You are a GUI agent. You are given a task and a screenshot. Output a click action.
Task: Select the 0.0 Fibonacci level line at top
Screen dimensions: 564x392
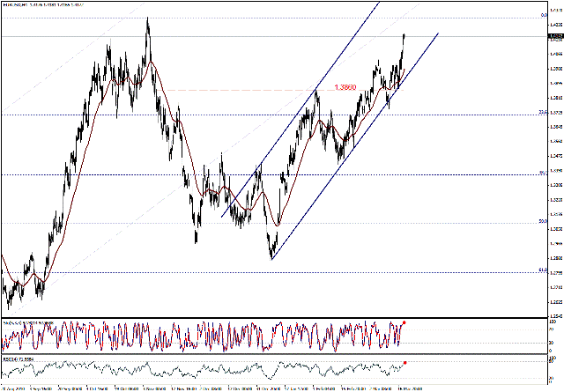click(x=264, y=17)
